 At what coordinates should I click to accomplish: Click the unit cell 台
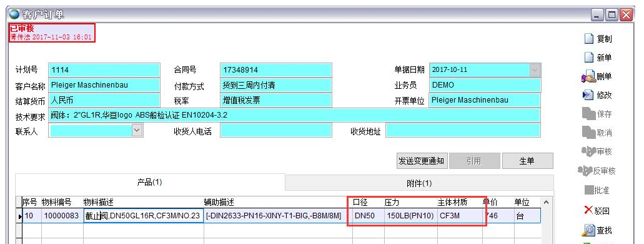[527, 216]
